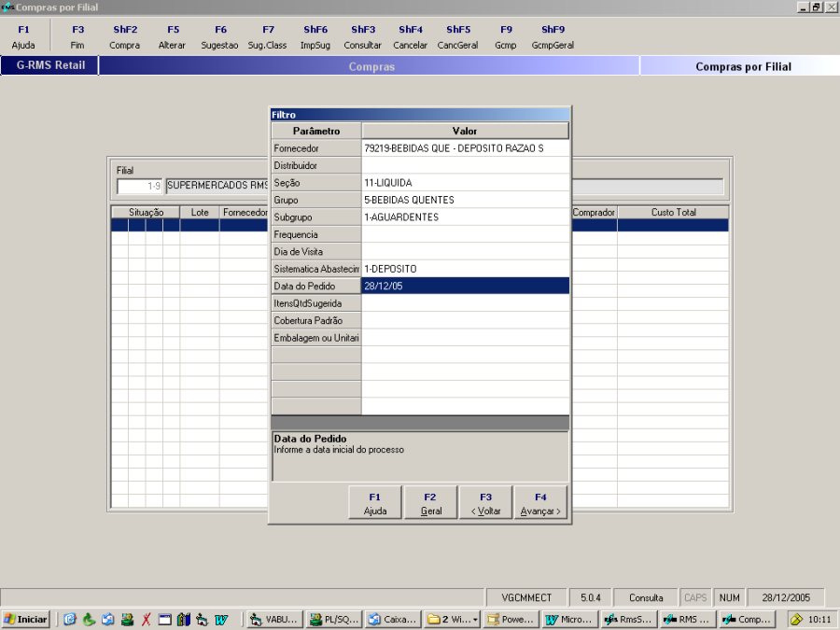Click the F1 Ajuda toolbar button
840x630 pixels.
[23, 37]
